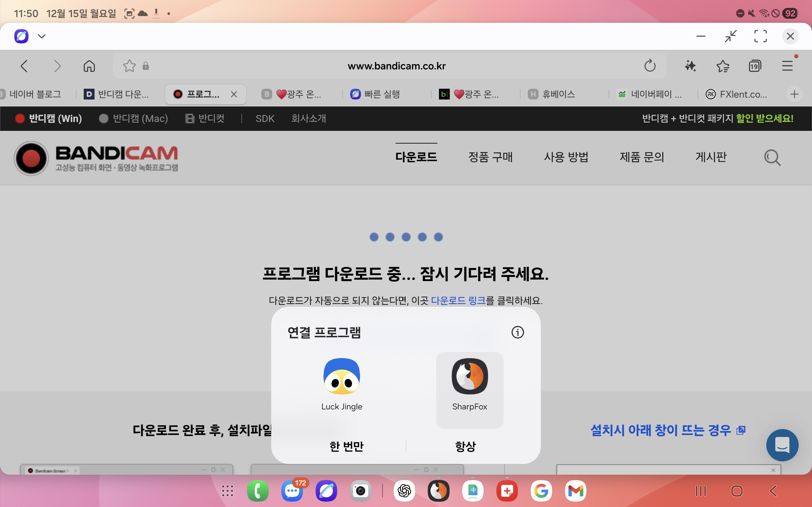
Task: Launch Gmail from the taskbar dock
Action: 575,491
